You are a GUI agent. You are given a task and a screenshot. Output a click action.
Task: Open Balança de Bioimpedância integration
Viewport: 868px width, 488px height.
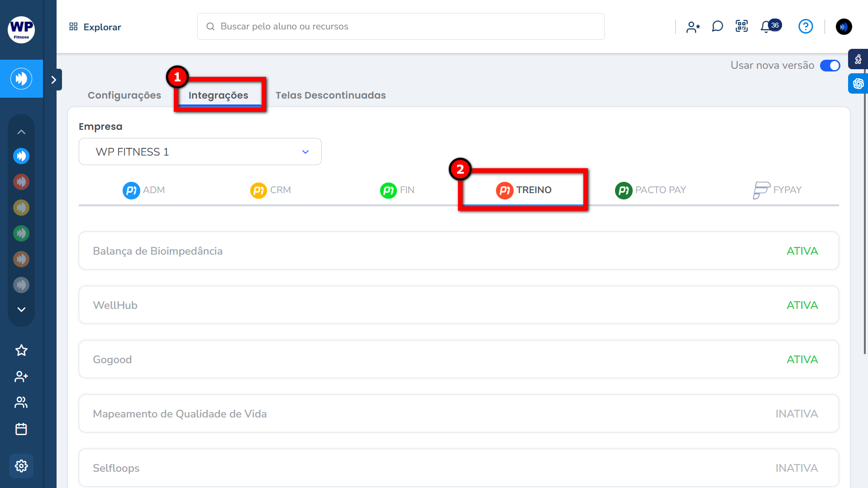458,251
